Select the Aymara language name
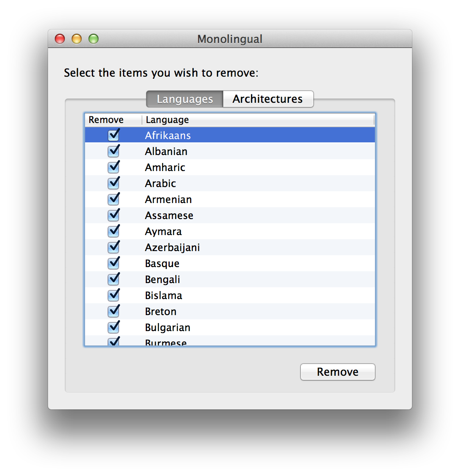The image size is (460, 476). [x=163, y=232]
